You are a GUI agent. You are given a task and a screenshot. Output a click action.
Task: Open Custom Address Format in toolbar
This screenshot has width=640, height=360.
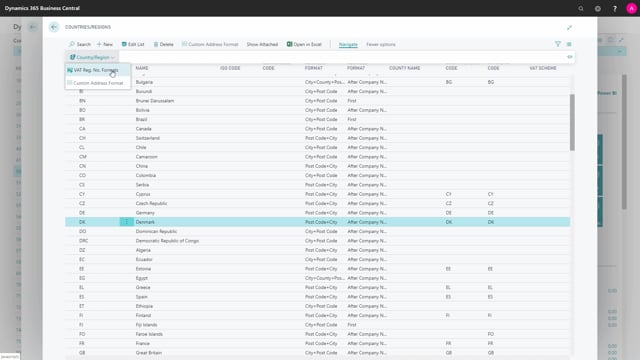210,44
